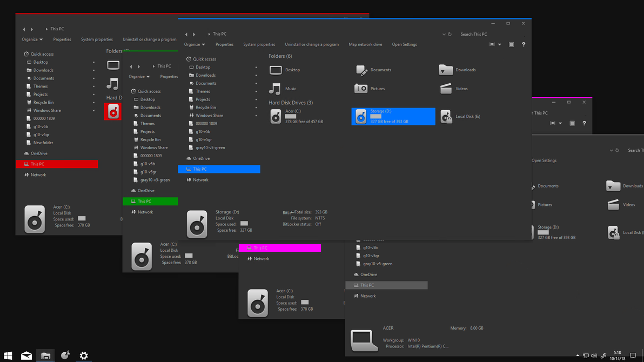
Task: Click the back arrow in the red-accent window
Action: point(24,29)
